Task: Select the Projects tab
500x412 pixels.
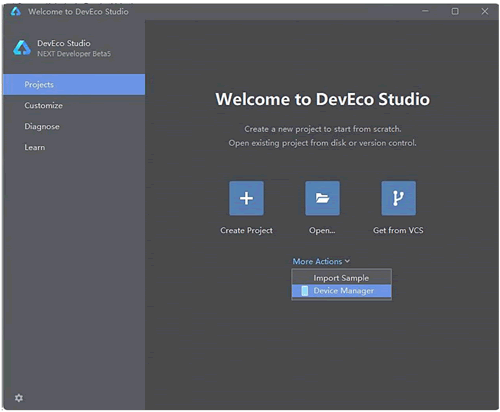Action: [74, 84]
